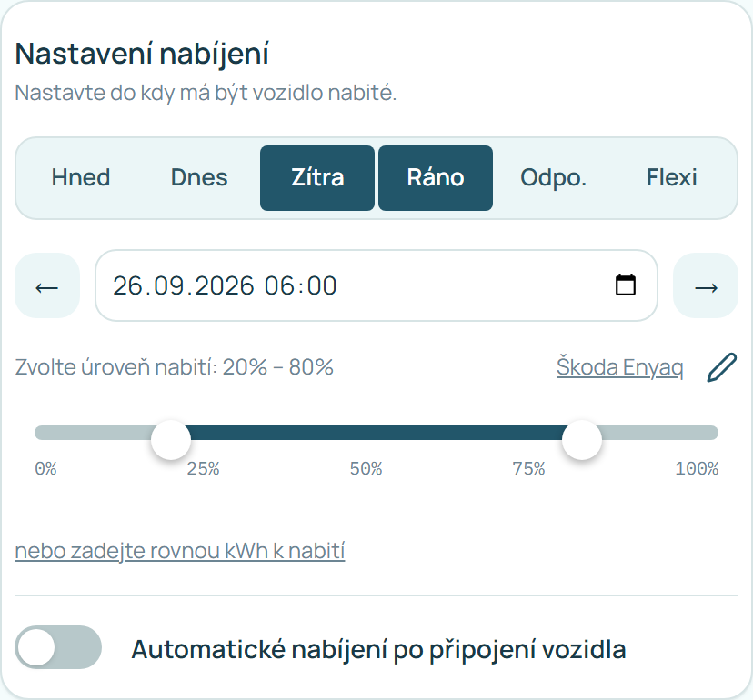This screenshot has height=700, width=753.
Task: Click the 'Nastavení nabíjení' heading
Action: (142, 54)
